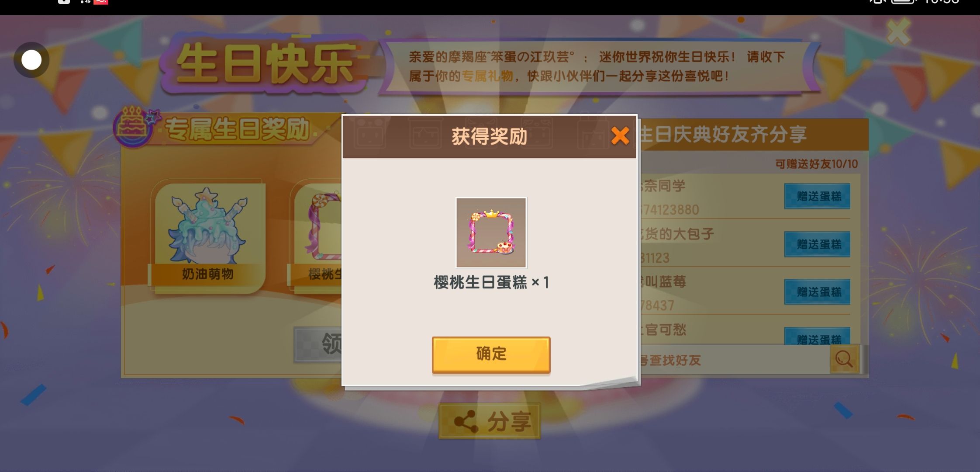The height and width of the screenshot is (472, 980).
Task: Send cake to friend 叫蓝莓
Action: pos(817,292)
